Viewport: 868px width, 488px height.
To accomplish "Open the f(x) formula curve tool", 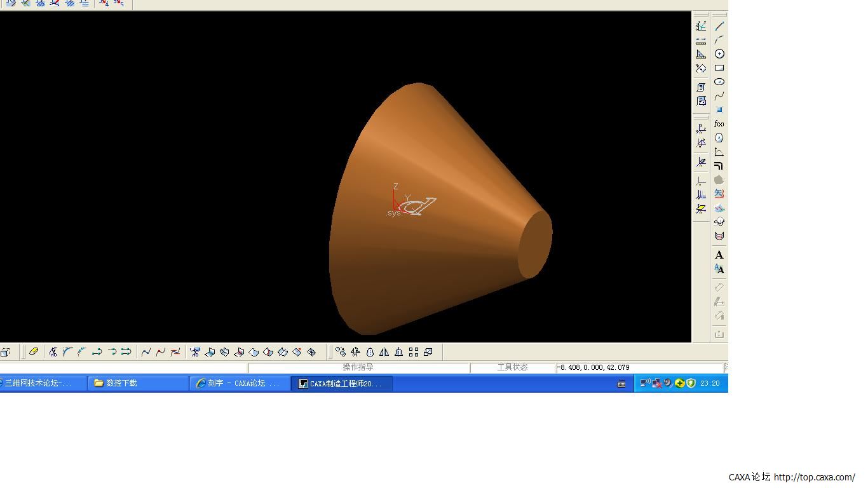I will point(719,124).
